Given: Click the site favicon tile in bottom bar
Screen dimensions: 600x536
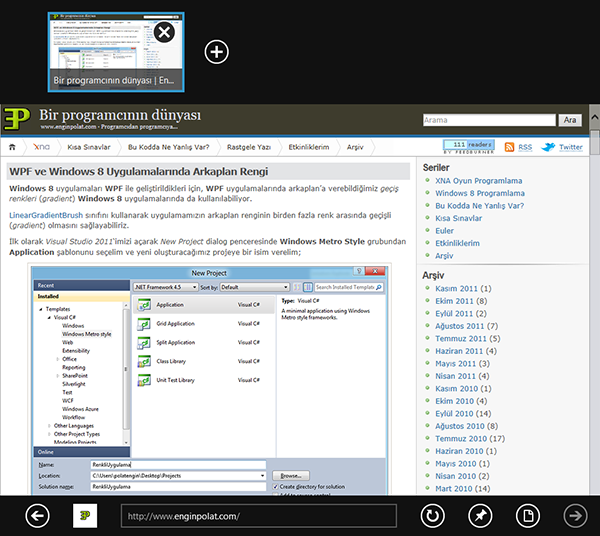Looking at the screenshot, I should coord(85,516).
